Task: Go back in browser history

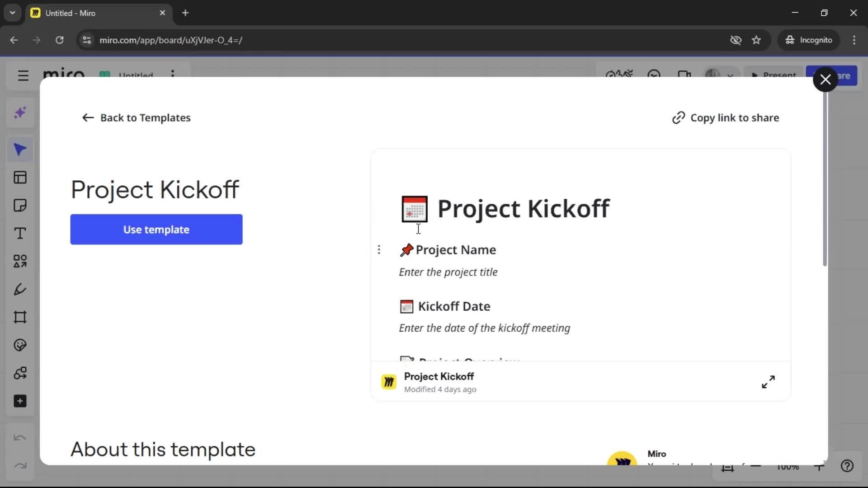Action: click(14, 40)
